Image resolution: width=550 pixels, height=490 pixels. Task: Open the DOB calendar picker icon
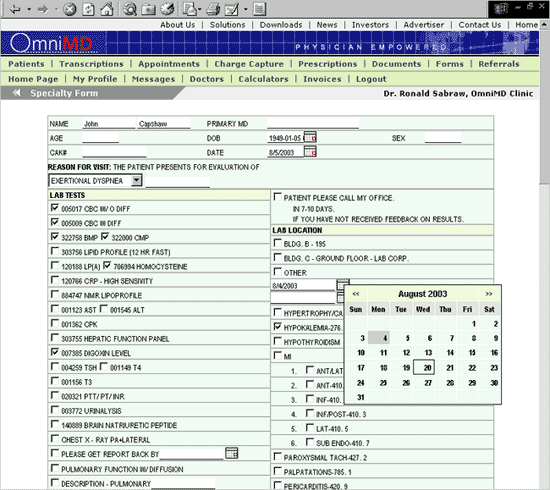[310, 137]
